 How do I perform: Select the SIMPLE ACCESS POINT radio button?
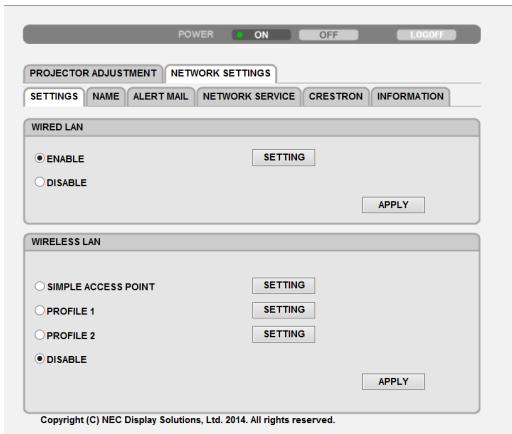(x=40, y=286)
